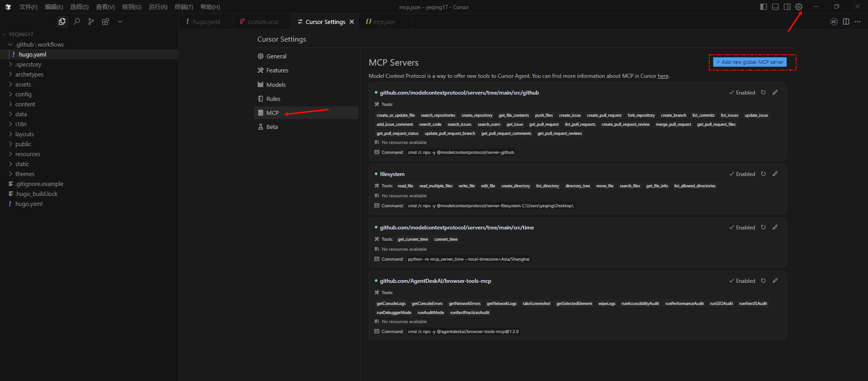Switch to the hugo.yaml tab
868x381 pixels.
tap(206, 22)
